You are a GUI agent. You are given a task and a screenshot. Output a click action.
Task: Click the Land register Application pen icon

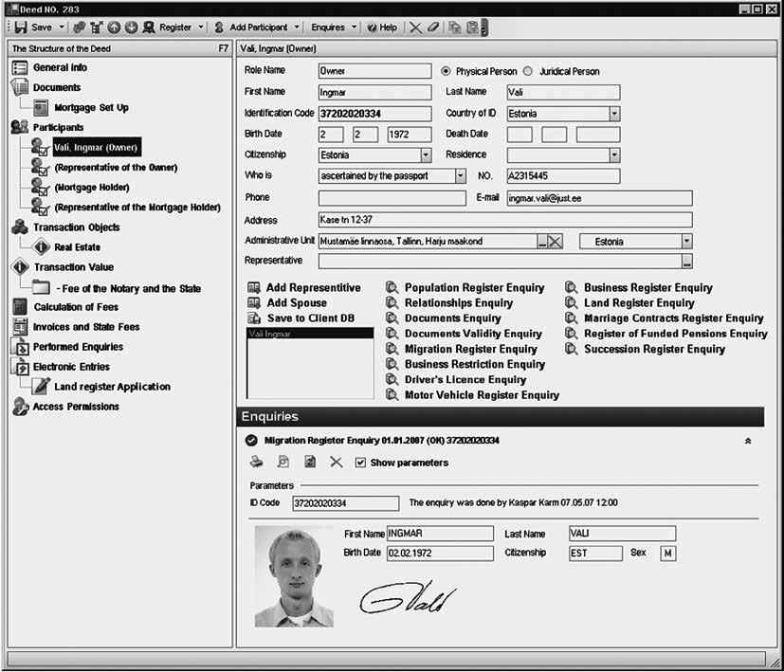click(x=41, y=386)
